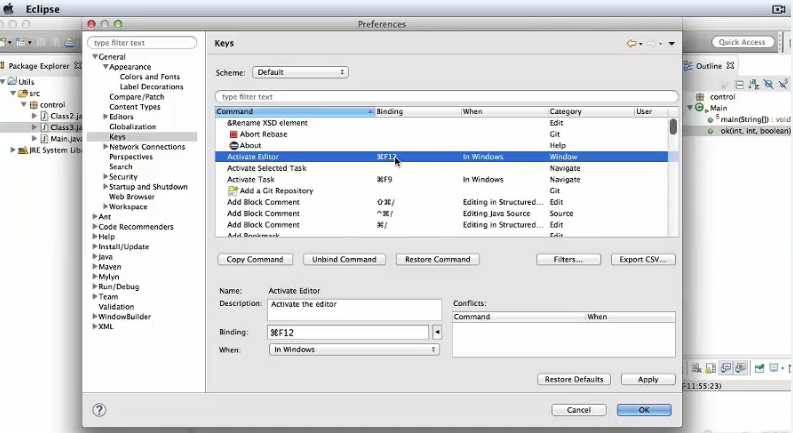Select the Activate Task command row
Viewport: 793px width, 433px height.
click(442, 180)
